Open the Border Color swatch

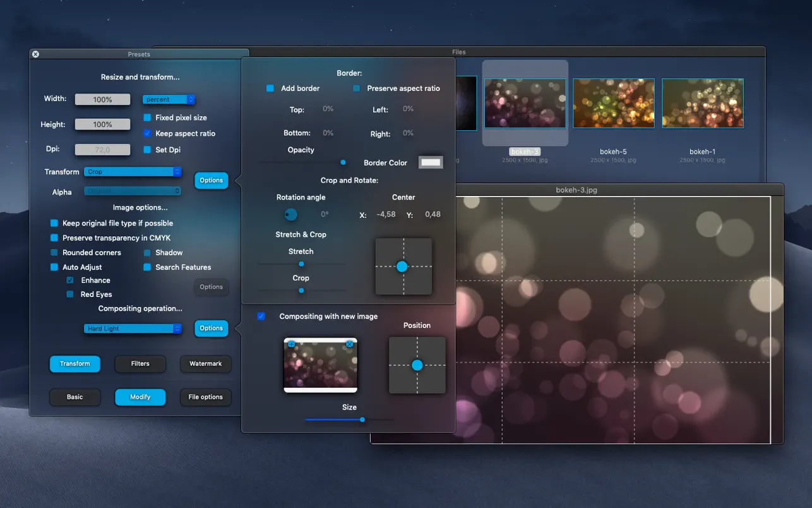click(x=431, y=162)
